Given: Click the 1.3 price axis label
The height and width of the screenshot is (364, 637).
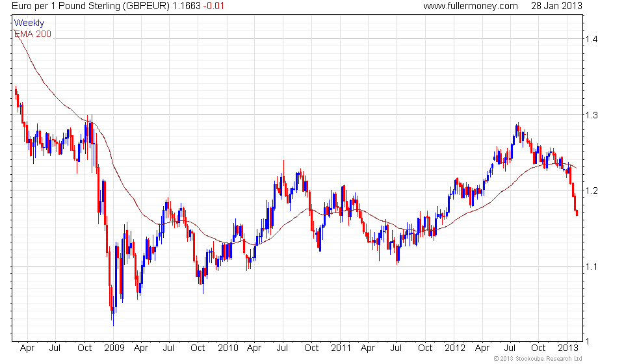Looking at the screenshot, I should (591, 115).
